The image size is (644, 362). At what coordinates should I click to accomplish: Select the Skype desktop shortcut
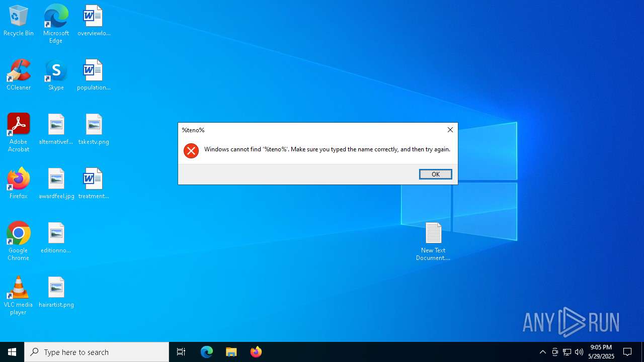click(x=56, y=75)
